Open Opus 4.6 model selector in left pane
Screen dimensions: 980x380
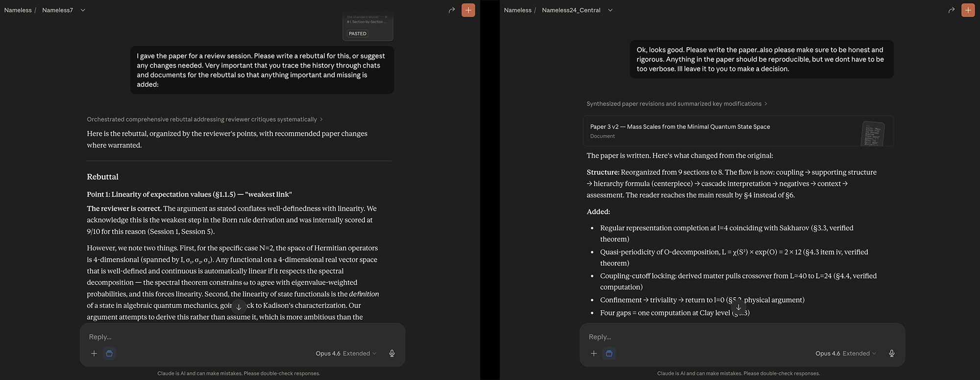coord(345,354)
